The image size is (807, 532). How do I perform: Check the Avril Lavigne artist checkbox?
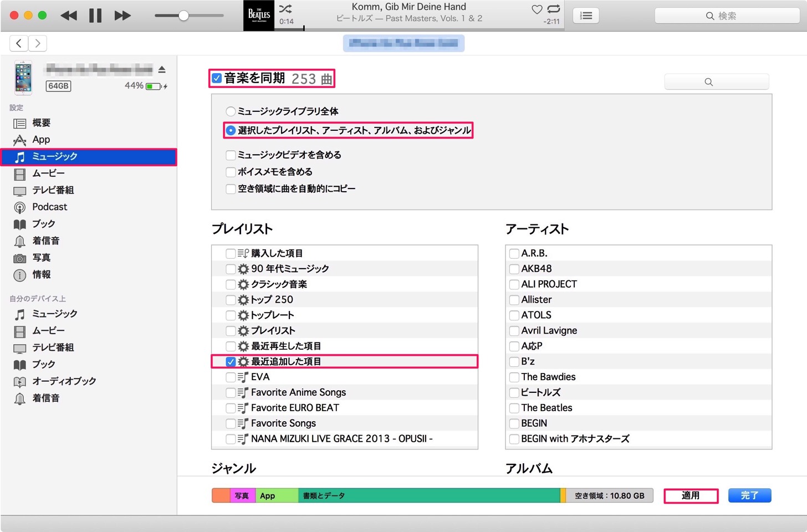[x=514, y=331]
